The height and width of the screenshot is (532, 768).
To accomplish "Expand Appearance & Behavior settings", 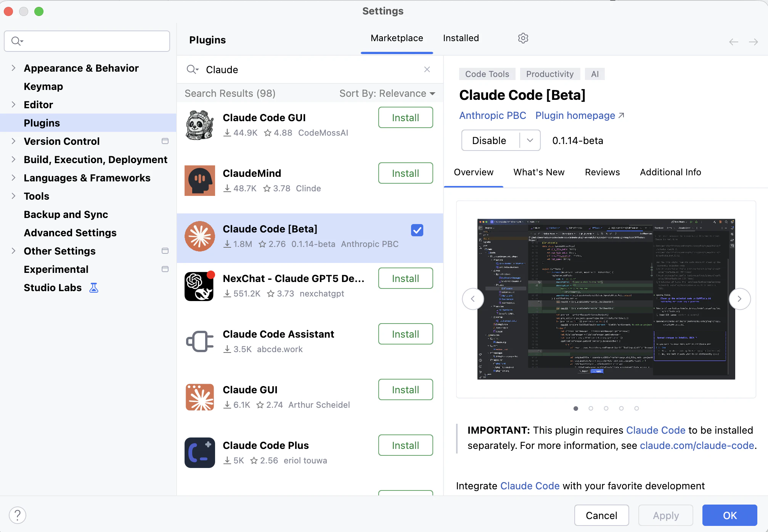I will coord(14,68).
